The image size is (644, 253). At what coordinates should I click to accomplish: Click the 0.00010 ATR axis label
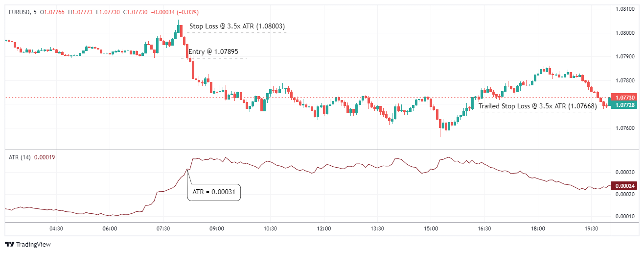pos(625,217)
